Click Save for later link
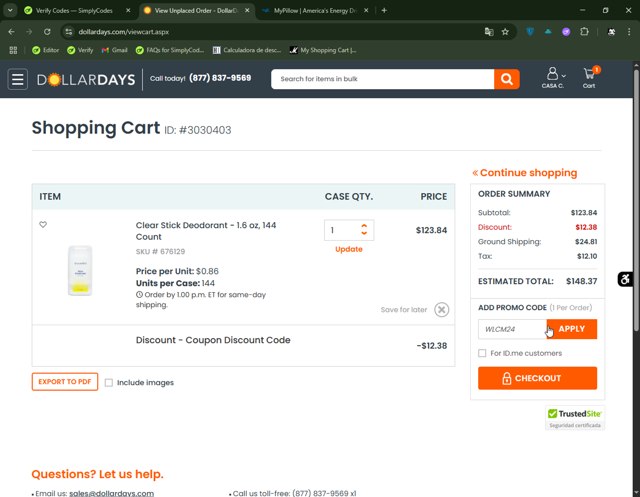Viewport: 640px width, 497px height. (404, 310)
